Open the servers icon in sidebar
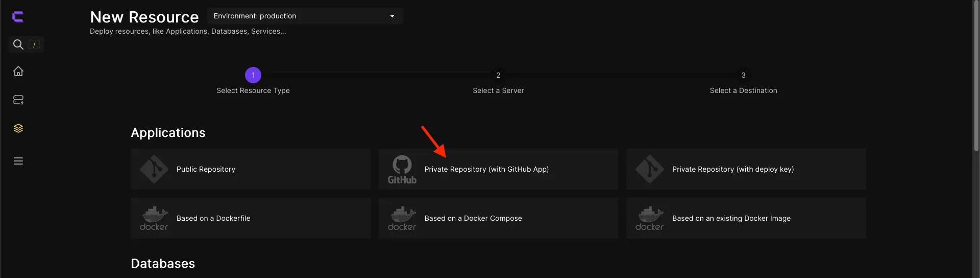The height and width of the screenshot is (278, 980). 18,100
